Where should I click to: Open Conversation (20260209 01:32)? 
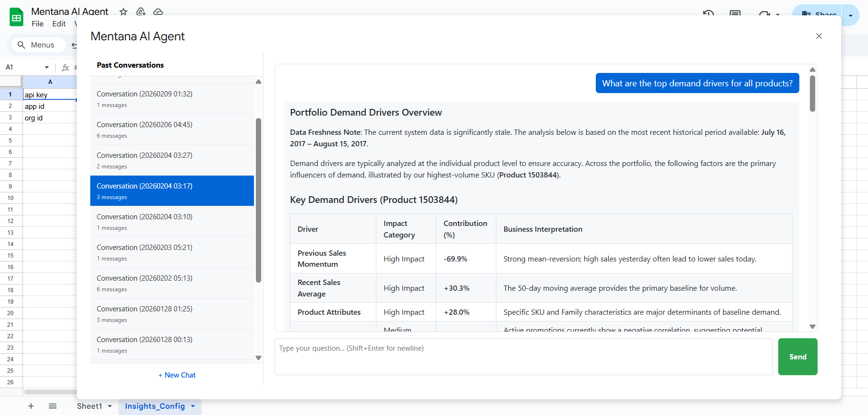[x=172, y=99]
